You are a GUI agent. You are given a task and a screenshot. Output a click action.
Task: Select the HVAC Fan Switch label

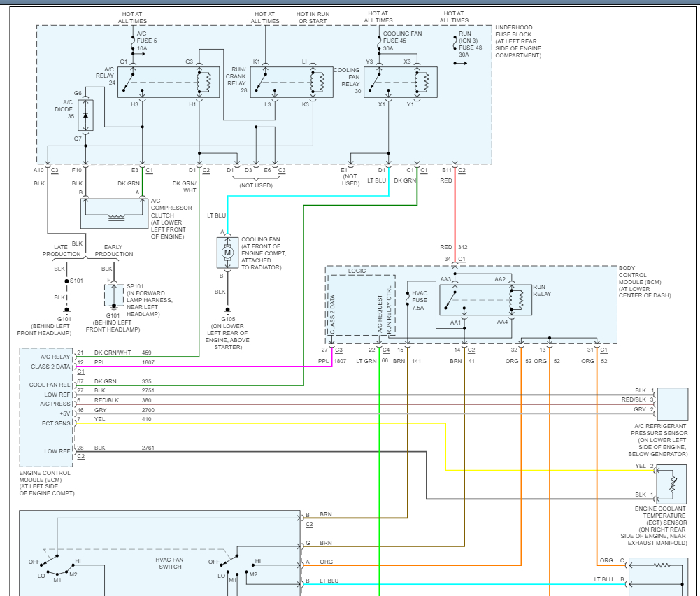pos(169,563)
